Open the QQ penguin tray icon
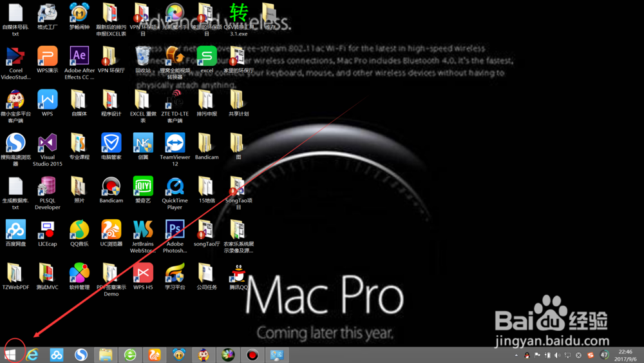This screenshot has height=363, width=644. click(x=527, y=355)
